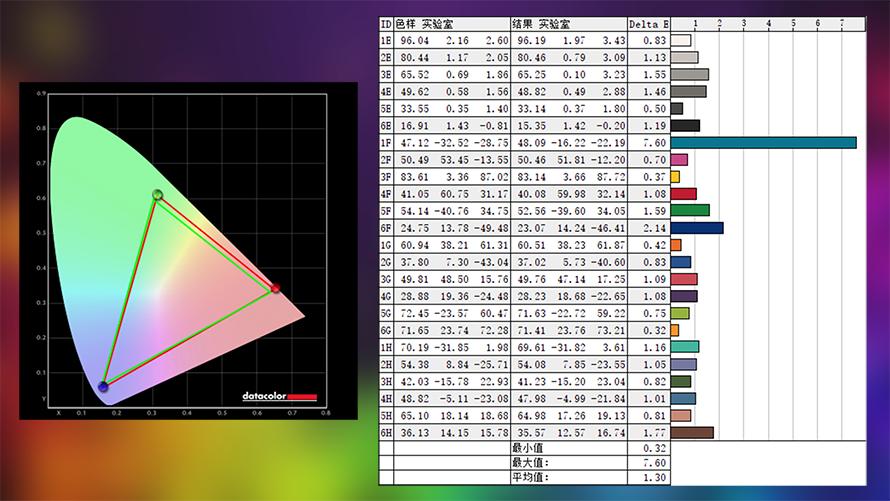The height and width of the screenshot is (501, 890).
Task: Click the brown bar in row 6H
Action: (692, 432)
